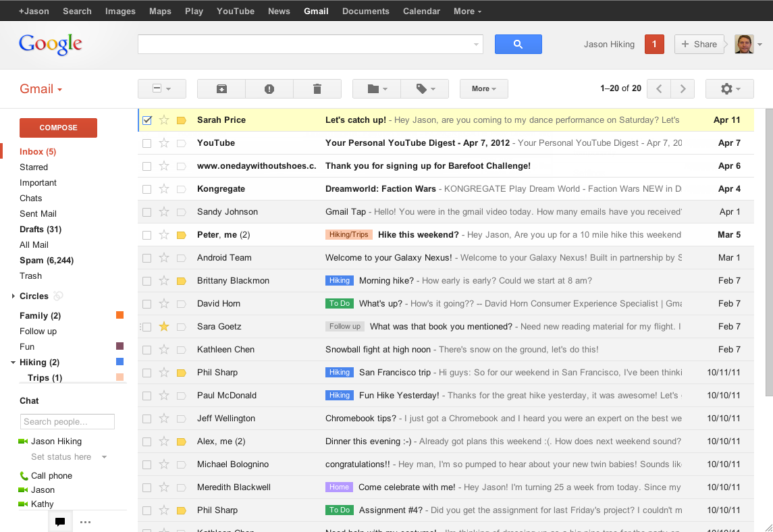The height and width of the screenshot is (532, 773).
Task: Open Documents in the top bar
Action: click(366, 11)
